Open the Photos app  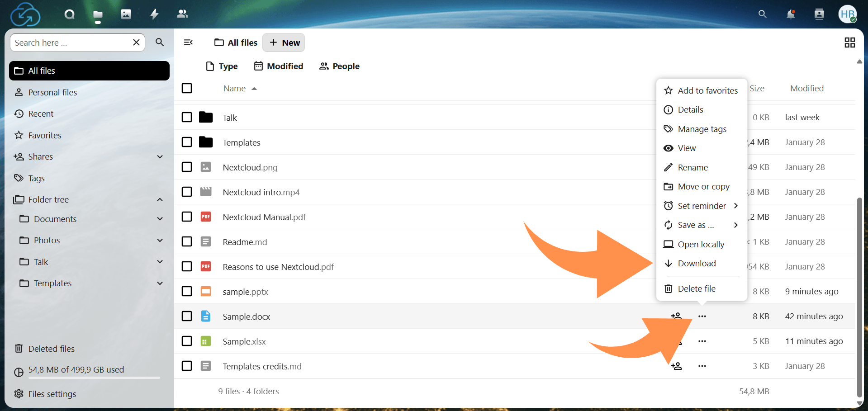tap(125, 14)
